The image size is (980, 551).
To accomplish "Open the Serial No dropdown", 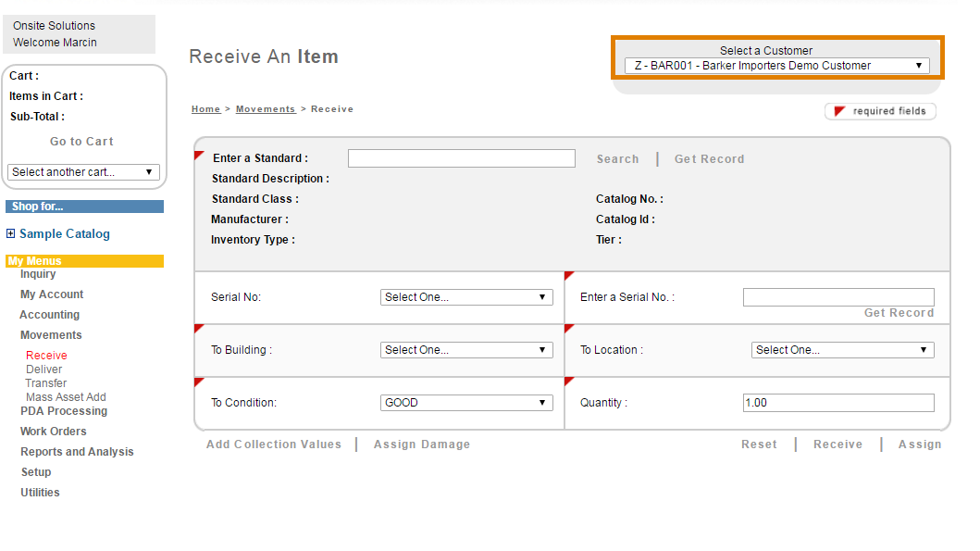I will (466, 297).
